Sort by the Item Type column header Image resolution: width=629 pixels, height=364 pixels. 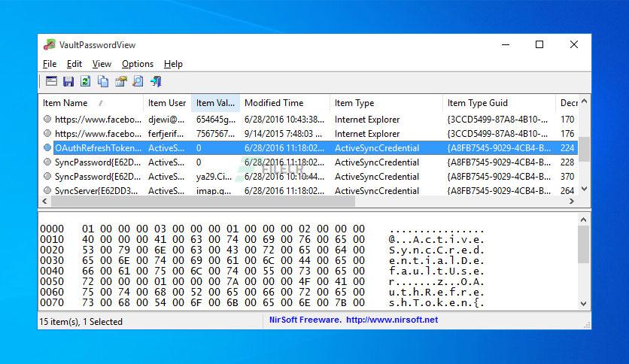[386, 103]
